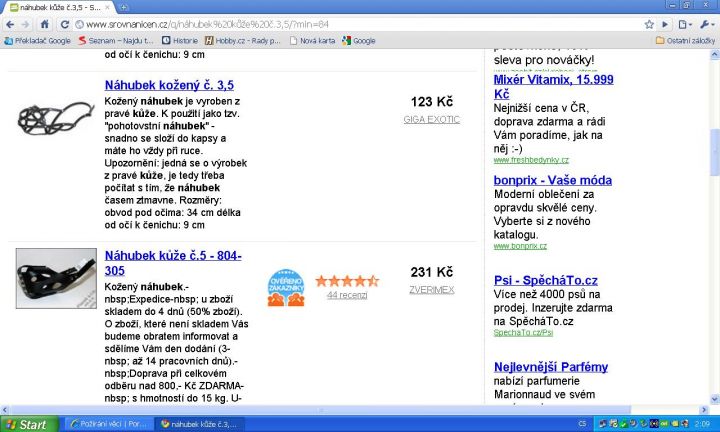Open the bonprix - Vaše móda ad
This screenshot has width=720, height=432.
pos(552,180)
